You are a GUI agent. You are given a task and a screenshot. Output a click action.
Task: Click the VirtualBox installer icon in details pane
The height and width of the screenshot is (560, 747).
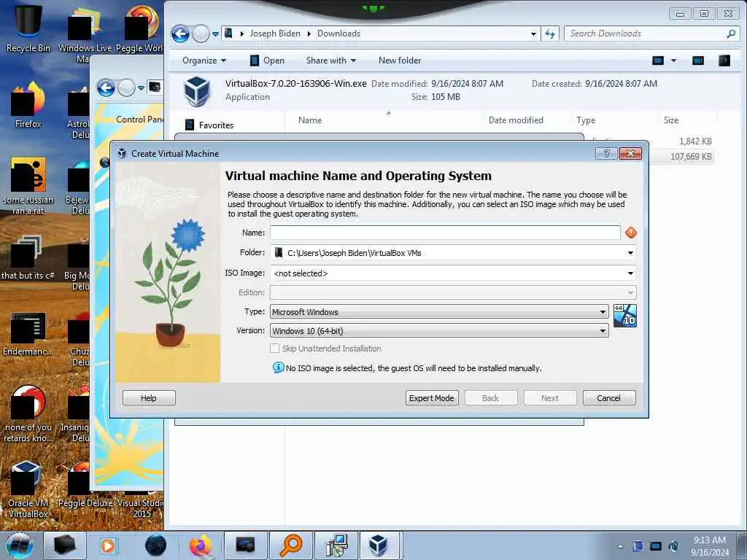[197, 91]
